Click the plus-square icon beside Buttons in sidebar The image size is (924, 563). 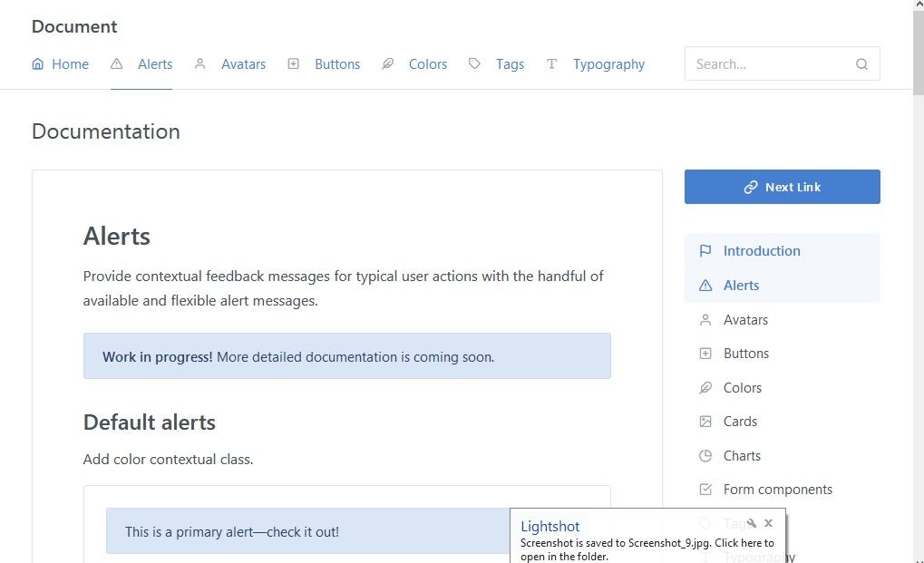pyautogui.click(x=705, y=354)
